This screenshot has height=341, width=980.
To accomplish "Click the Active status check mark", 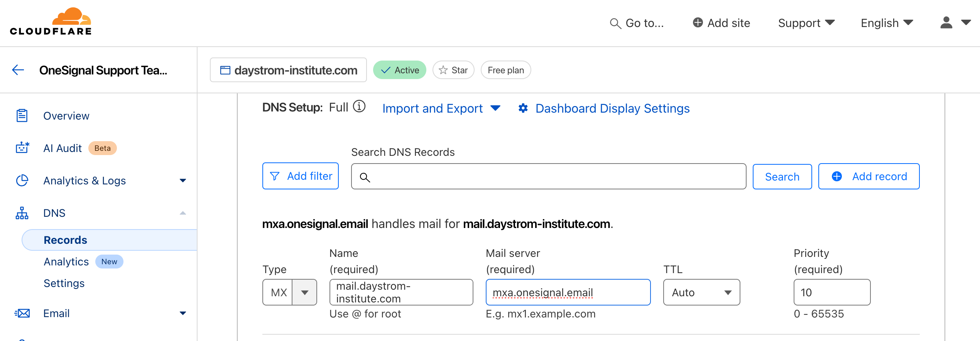I will [x=386, y=70].
